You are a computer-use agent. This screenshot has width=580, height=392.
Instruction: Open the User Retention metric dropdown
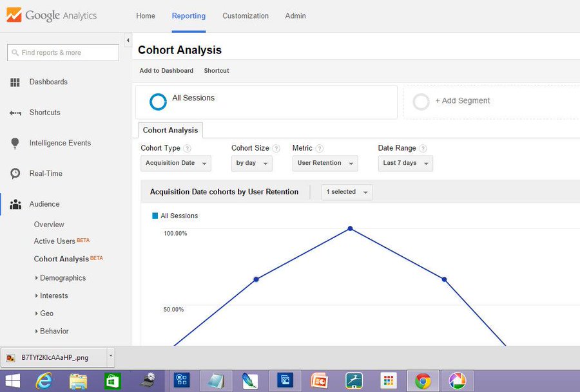pyautogui.click(x=325, y=163)
